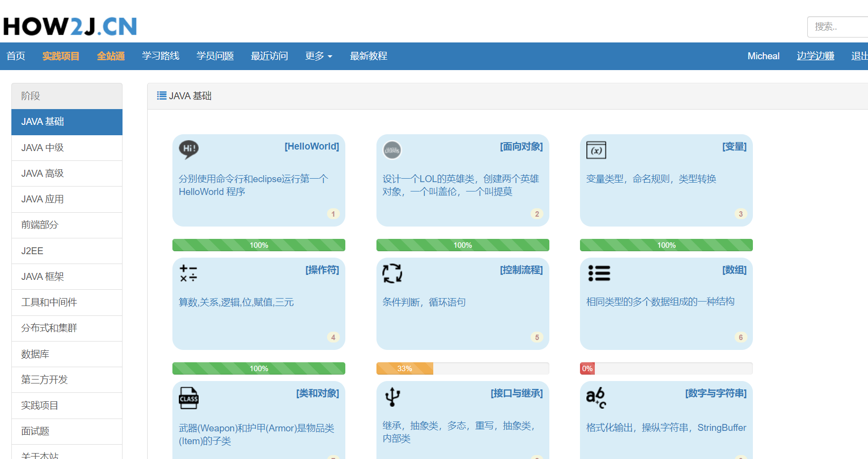Click the 100% progress bar under 面向对象
The image size is (868, 459).
click(463, 245)
